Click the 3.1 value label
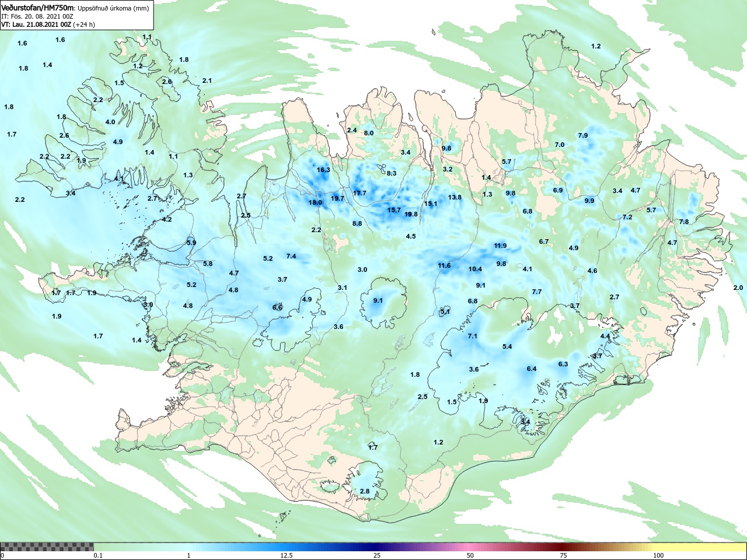747x560 pixels. point(343,288)
